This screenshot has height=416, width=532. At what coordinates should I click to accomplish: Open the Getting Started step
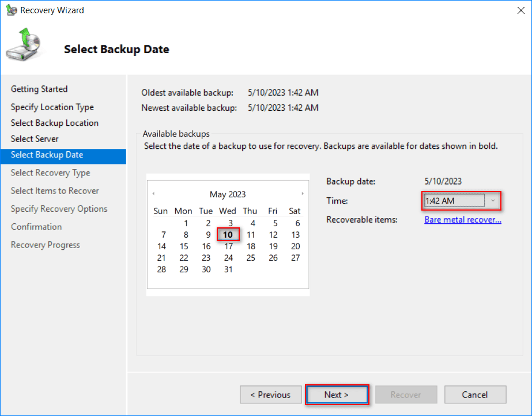39,89
